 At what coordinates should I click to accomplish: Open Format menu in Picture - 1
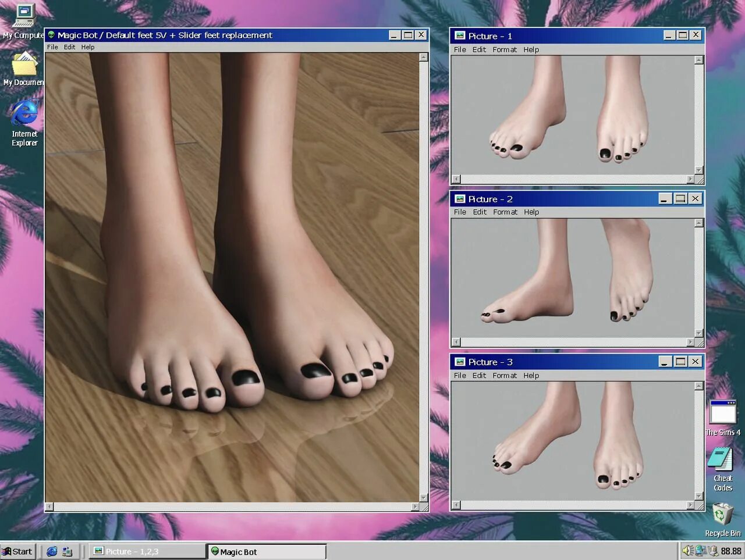point(505,49)
